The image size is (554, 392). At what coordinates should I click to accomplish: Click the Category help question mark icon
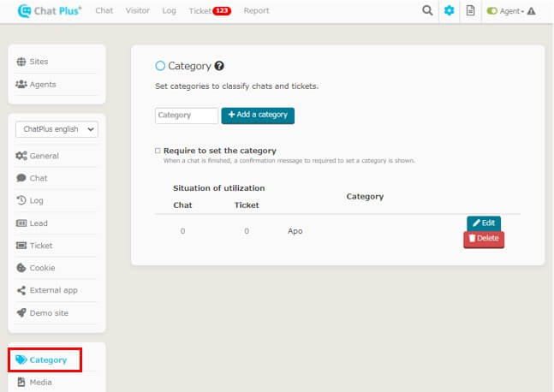click(x=219, y=66)
